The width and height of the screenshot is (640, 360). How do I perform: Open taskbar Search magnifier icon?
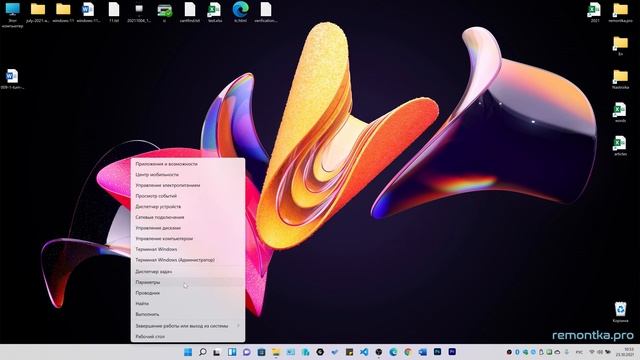tap(203, 352)
